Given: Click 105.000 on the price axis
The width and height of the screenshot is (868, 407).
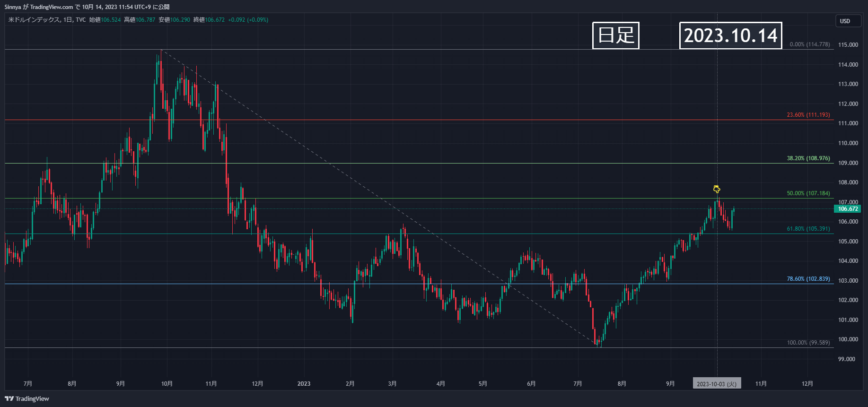Looking at the screenshot, I should coord(848,242).
